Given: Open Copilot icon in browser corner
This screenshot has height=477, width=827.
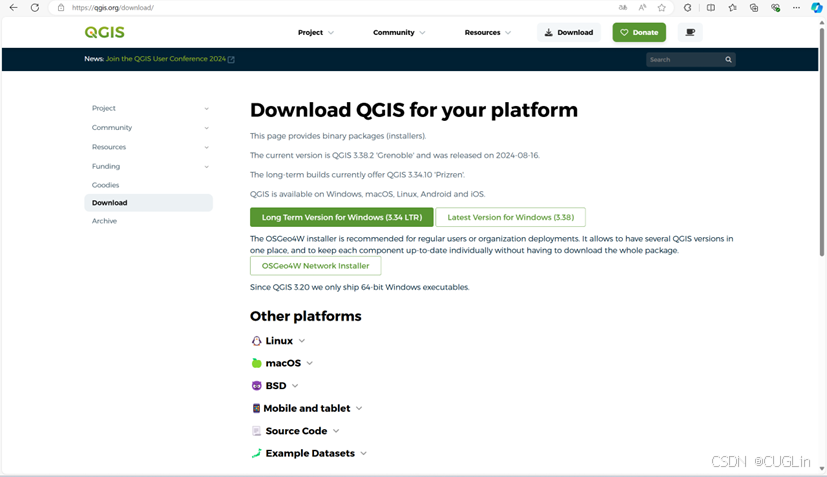Looking at the screenshot, I should coord(816,7).
